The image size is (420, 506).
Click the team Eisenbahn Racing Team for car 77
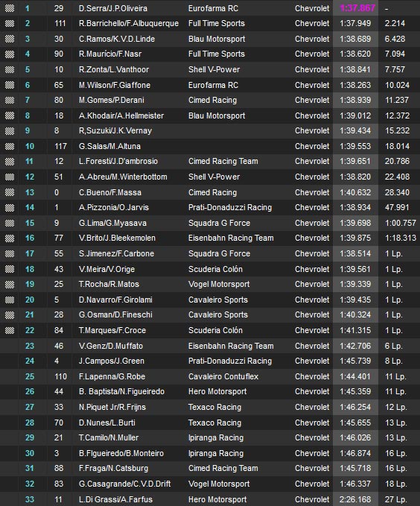(231, 238)
